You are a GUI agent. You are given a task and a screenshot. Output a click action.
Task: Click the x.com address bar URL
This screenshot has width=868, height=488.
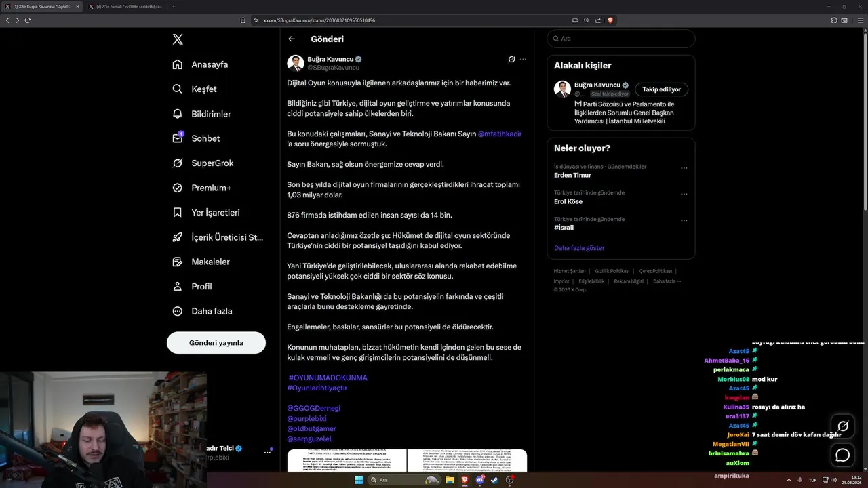[319, 20]
